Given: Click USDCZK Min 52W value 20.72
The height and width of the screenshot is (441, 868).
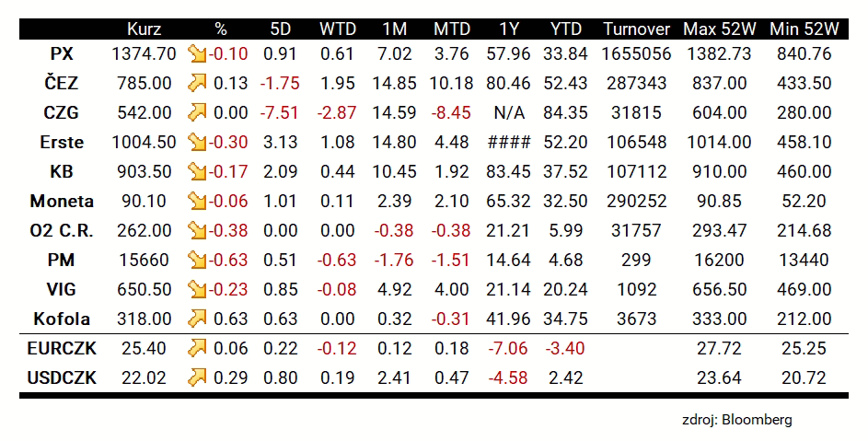Looking at the screenshot, I should pos(804,377).
